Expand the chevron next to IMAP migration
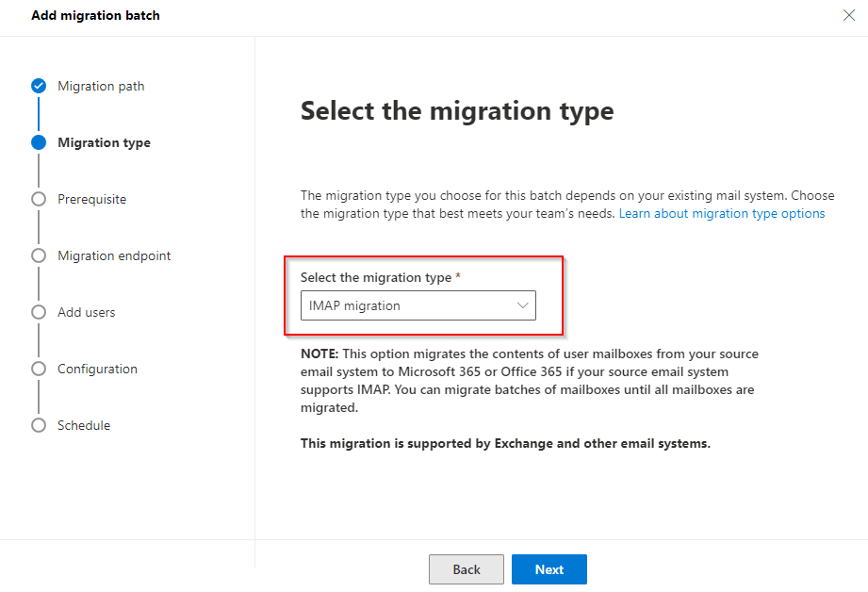The height and width of the screenshot is (592, 868). (x=522, y=305)
